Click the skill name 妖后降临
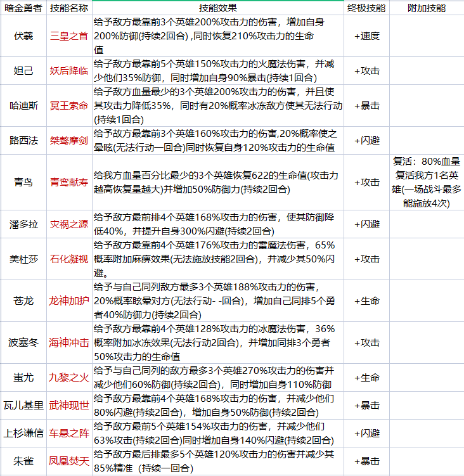Viewport: 464px width, 476px height. point(69,71)
